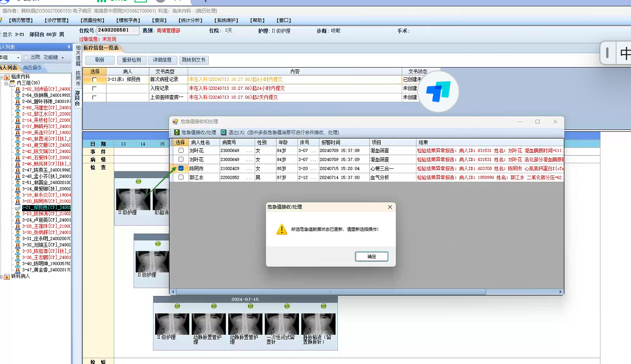Open the 【病历管理】 menu
The height and width of the screenshot is (364, 631).
(x=21, y=20)
